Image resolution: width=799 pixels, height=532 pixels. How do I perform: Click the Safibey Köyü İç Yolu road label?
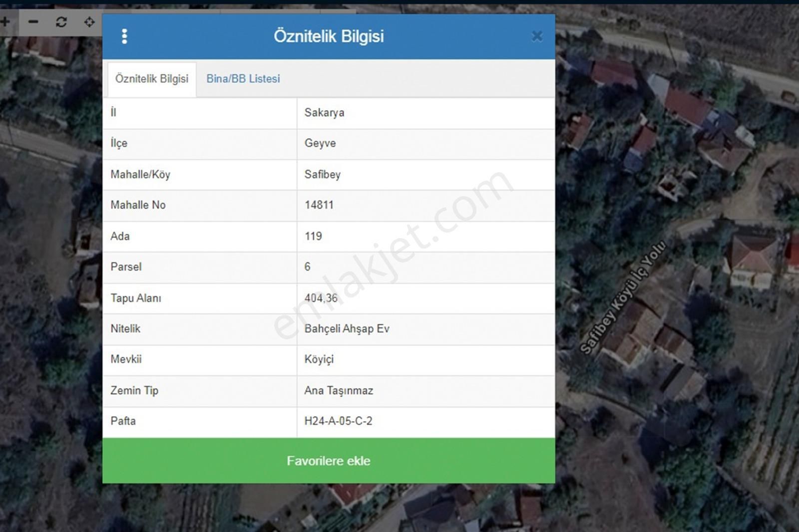623,298
